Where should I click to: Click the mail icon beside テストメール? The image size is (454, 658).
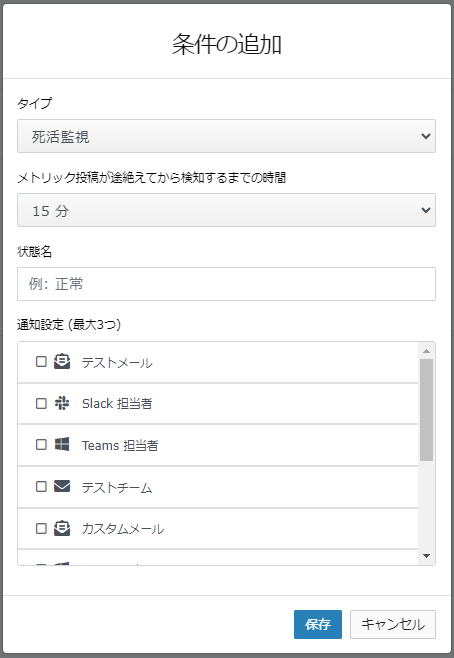coord(62,361)
